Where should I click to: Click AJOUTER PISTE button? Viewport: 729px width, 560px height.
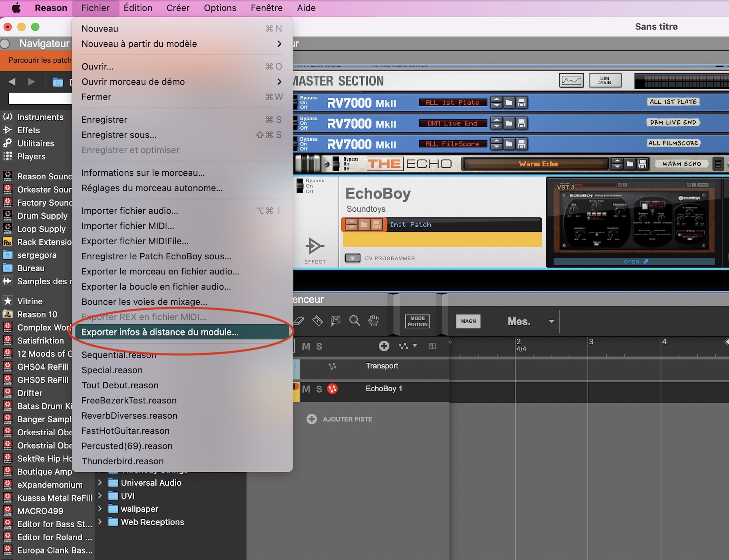point(339,419)
